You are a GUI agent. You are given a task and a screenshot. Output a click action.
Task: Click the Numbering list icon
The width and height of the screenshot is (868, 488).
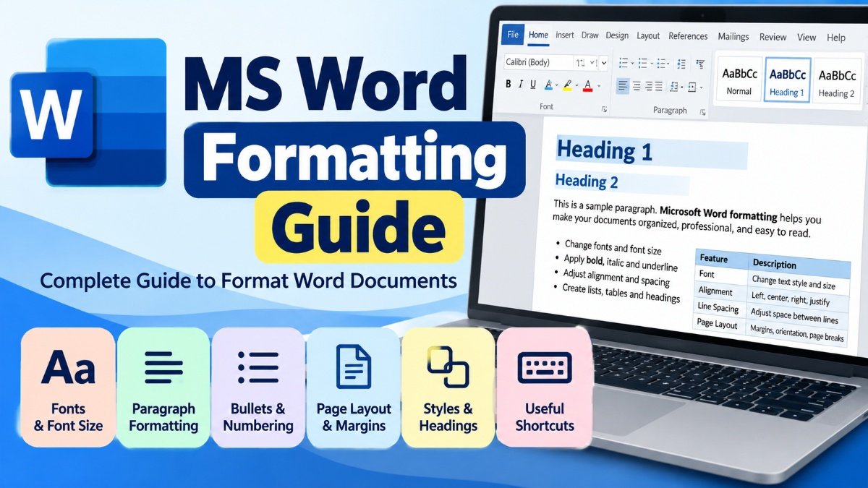643,63
